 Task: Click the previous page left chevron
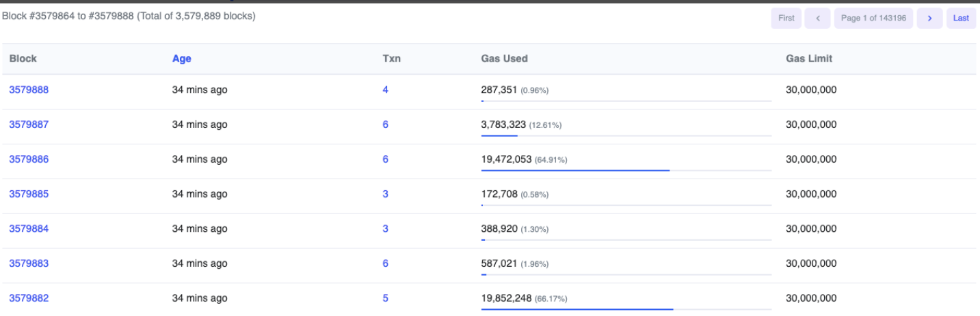pyautogui.click(x=817, y=18)
